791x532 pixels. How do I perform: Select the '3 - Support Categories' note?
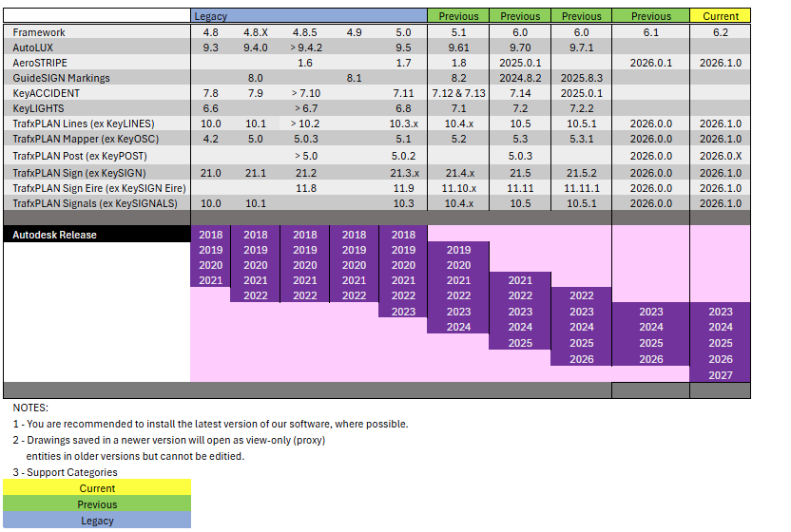(x=65, y=472)
